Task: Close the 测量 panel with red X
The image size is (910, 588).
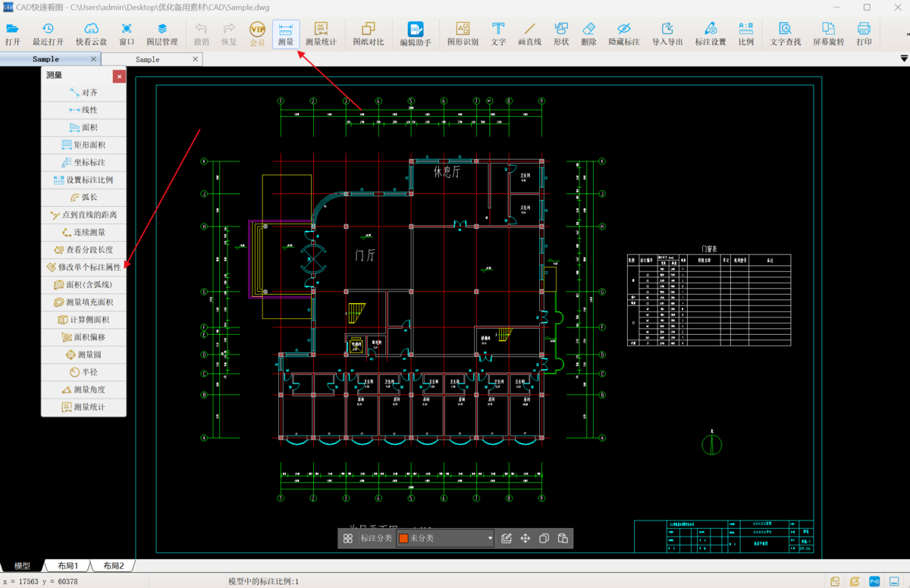Action: pos(119,76)
